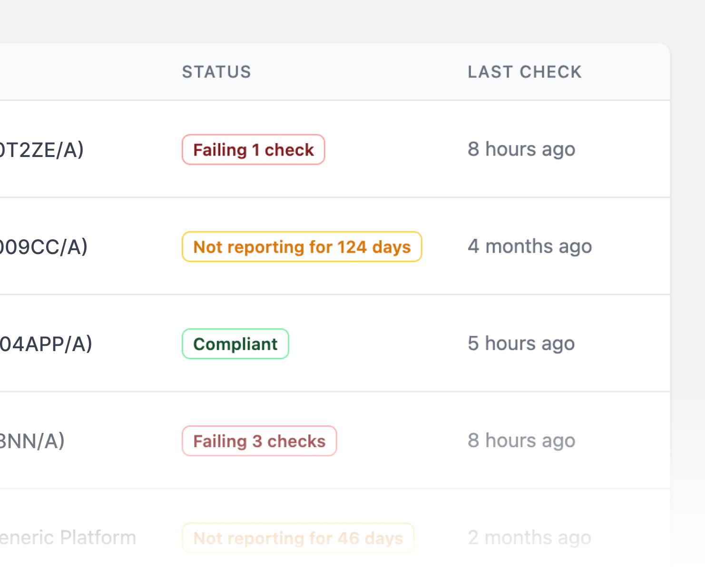Sort the table by STATUS column
The height and width of the screenshot is (588, 705).
(216, 72)
